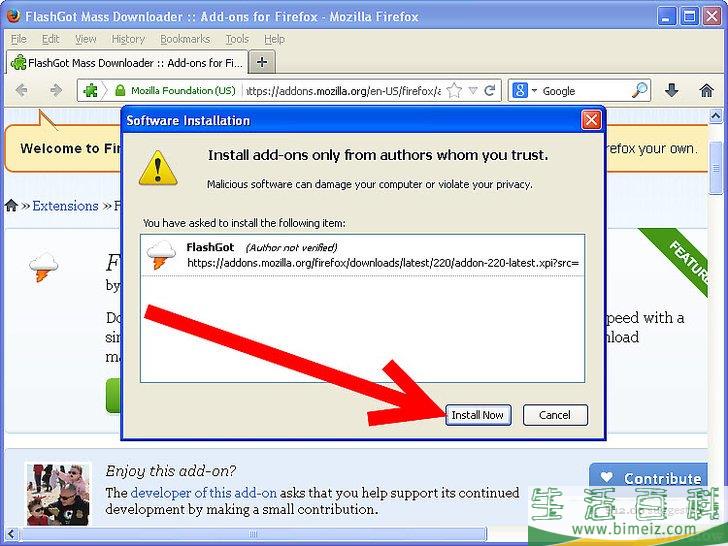
Task: Select the FlashGot Mass Downloader tab
Action: (x=127, y=63)
